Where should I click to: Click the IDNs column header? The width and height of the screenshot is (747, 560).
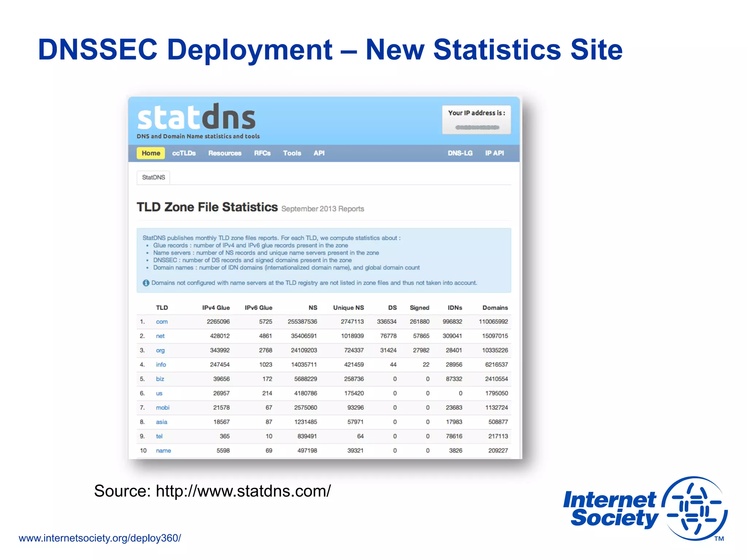point(455,308)
